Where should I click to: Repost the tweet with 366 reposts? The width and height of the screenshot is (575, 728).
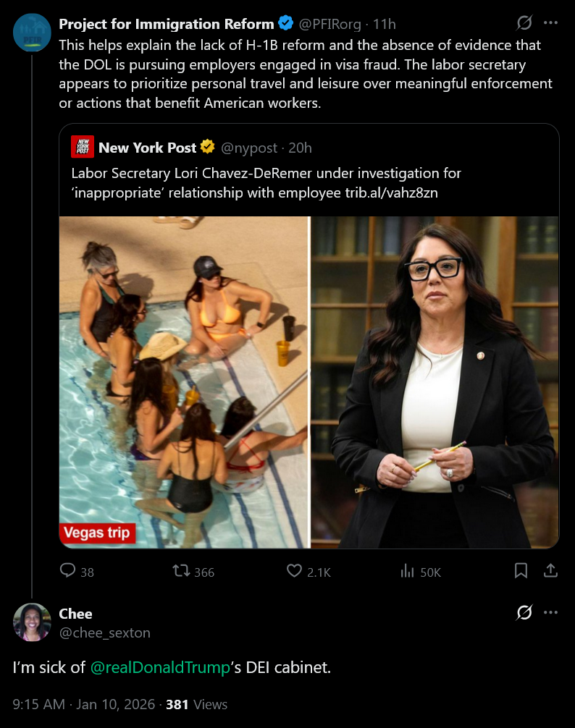[181, 571]
